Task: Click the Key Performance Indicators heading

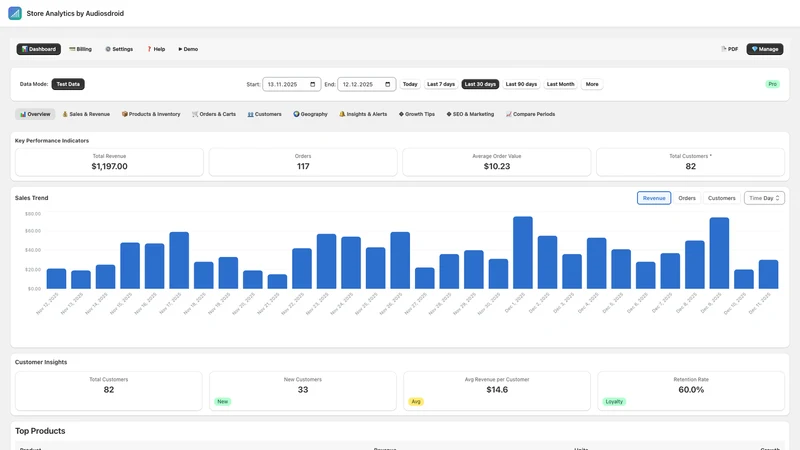Action: click(x=52, y=141)
